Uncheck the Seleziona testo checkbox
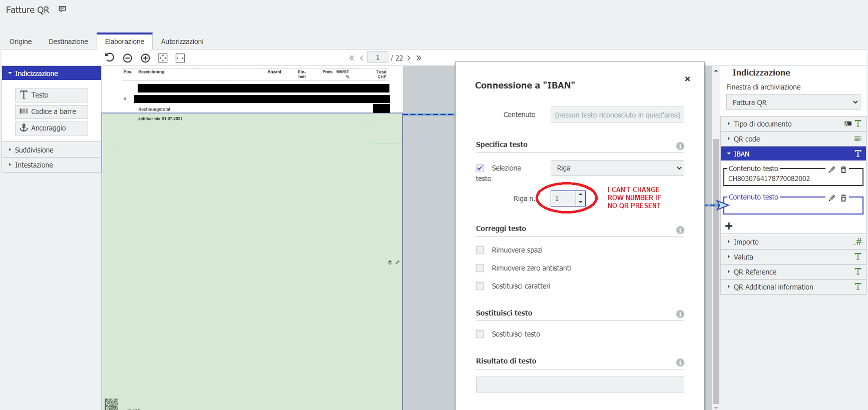This screenshot has width=868, height=410. click(x=480, y=168)
